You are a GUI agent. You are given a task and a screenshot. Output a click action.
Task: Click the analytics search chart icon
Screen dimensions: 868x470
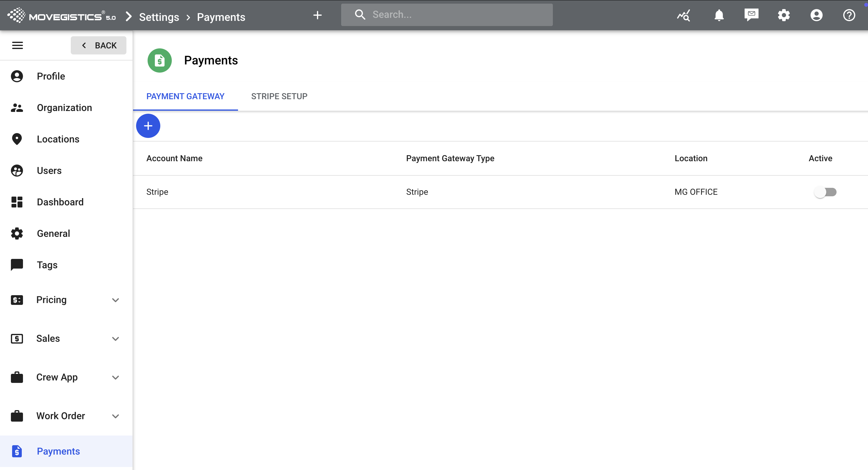pos(684,15)
